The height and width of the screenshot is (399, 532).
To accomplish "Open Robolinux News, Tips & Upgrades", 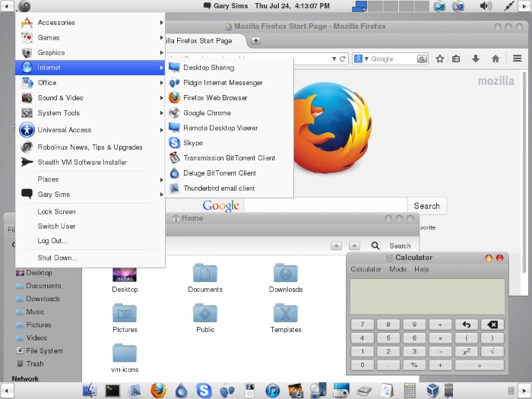I will 90,147.
